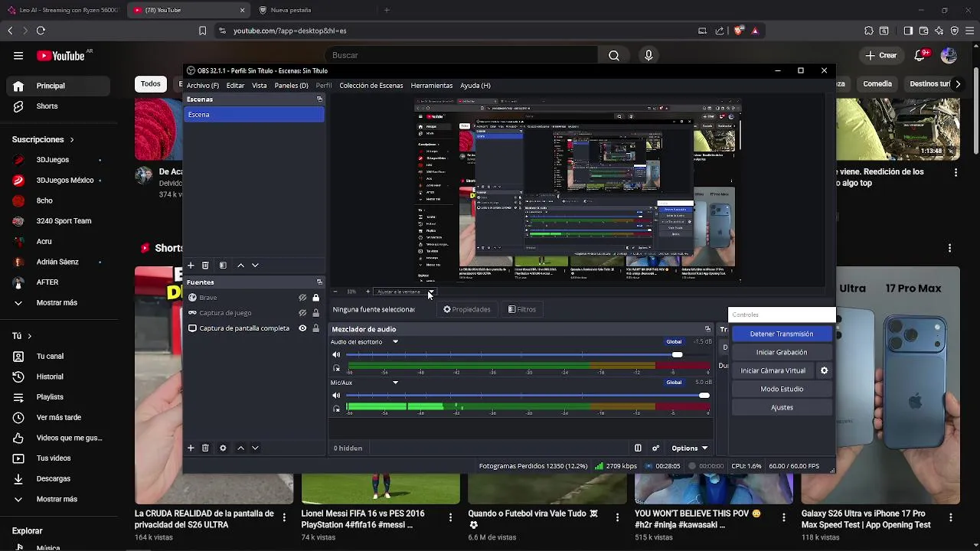Zoom out the preview with minus icon

coord(335,292)
